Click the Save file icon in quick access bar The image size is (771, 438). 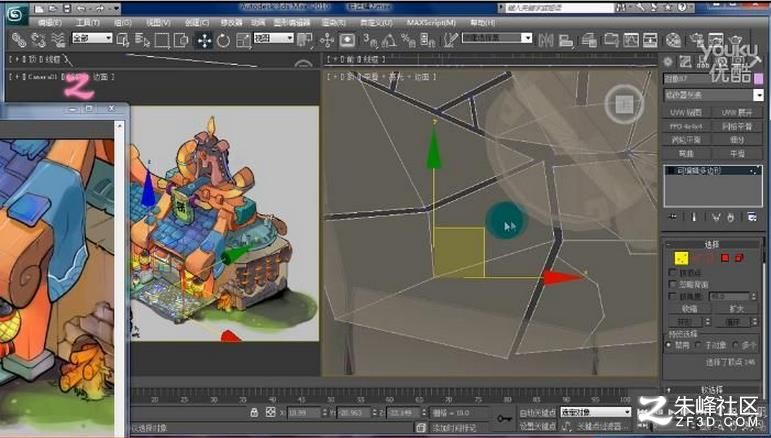click(x=67, y=8)
